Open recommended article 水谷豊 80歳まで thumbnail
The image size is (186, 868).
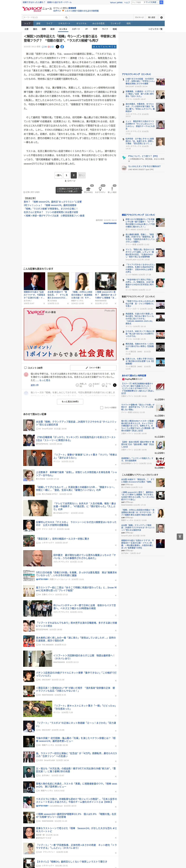click(58, 281)
